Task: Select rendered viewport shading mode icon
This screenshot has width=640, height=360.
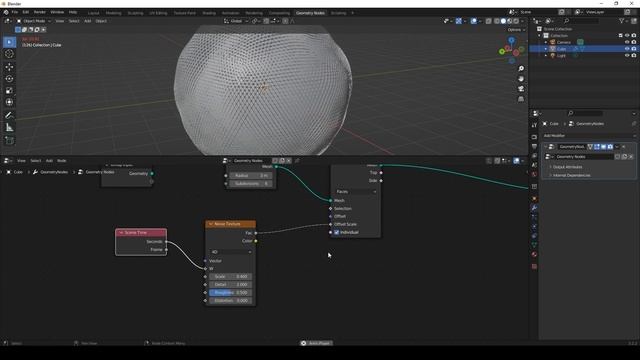Action: coord(516,21)
